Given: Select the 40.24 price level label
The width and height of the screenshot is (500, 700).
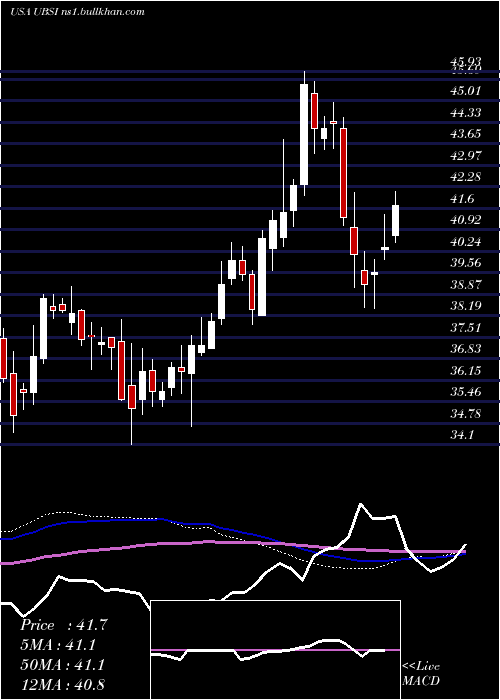Looking at the screenshot, I should 466,242.
